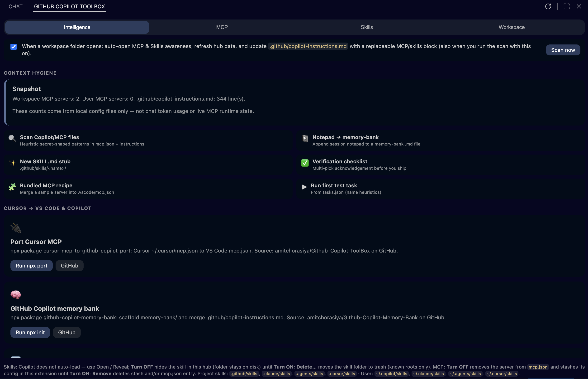Click the puzzle piece icon on Bundled MCP recipe
Image resolution: width=588 pixels, height=379 pixels.
click(12, 187)
